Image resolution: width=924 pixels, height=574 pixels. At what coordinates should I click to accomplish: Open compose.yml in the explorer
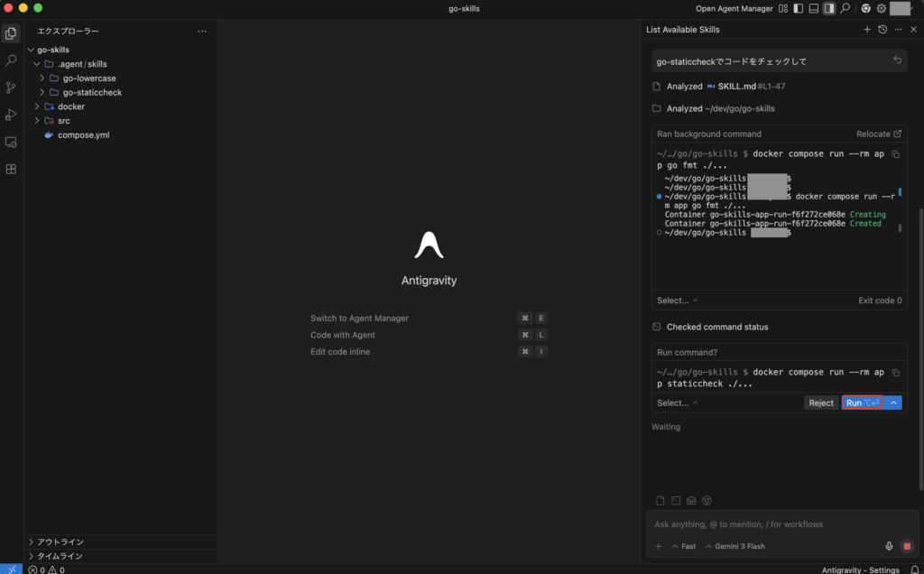tap(83, 134)
